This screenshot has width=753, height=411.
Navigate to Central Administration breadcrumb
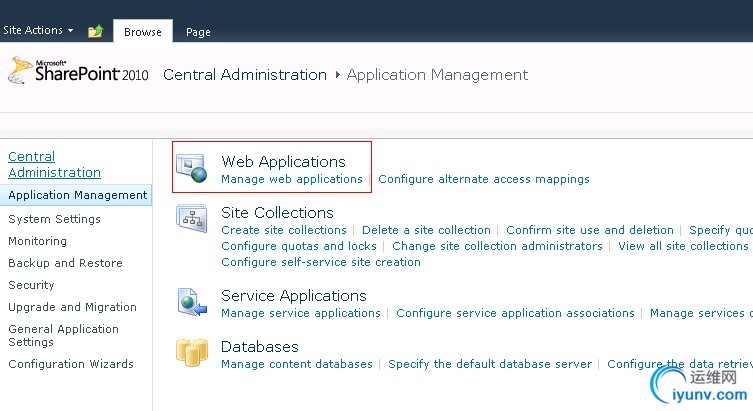click(245, 75)
